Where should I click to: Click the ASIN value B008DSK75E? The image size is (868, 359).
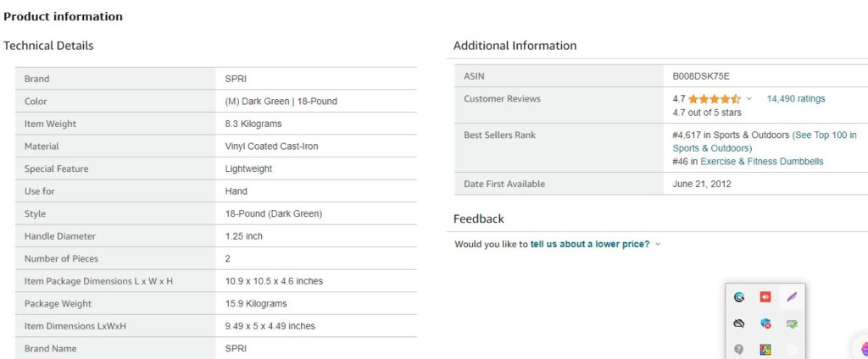(x=701, y=76)
